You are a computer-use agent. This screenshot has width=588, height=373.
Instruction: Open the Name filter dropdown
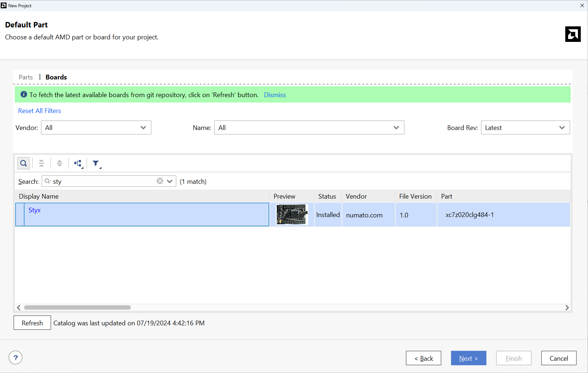[x=309, y=128]
